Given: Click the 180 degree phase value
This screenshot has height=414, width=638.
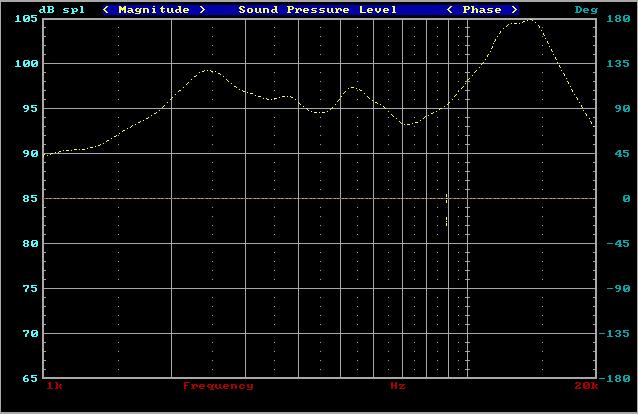Looking at the screenshot, I should point(618,19).
